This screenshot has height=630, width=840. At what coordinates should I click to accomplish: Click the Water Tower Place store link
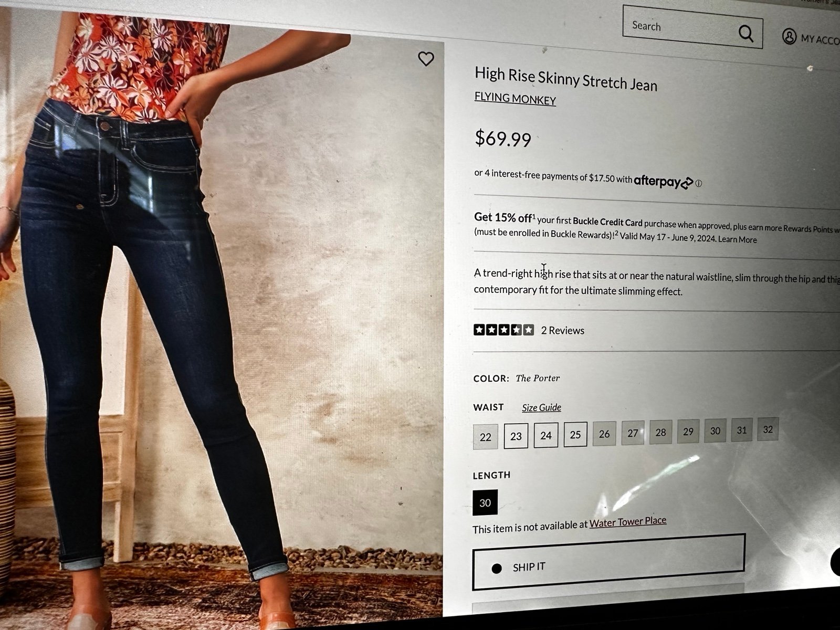tap(628, 522)
